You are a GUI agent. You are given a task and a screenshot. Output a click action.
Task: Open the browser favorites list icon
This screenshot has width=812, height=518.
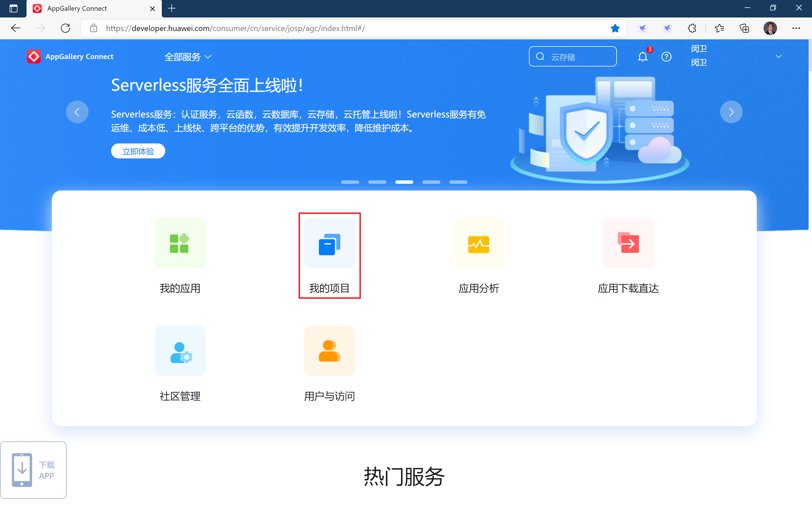pos(719,28)
